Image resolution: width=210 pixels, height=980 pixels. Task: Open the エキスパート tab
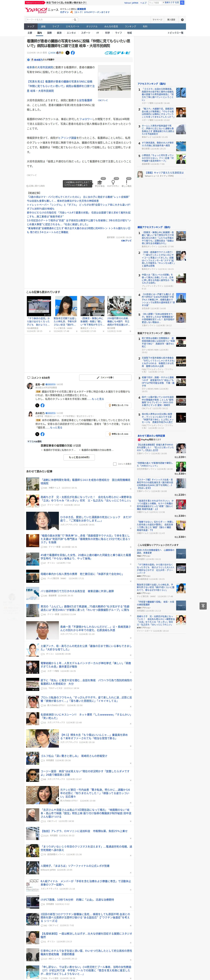[72, 27]
